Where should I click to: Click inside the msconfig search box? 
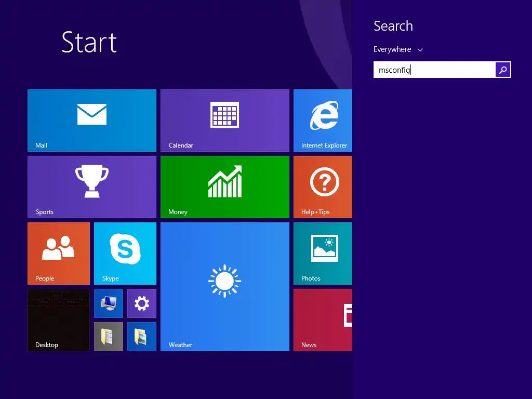coord(434,70)
